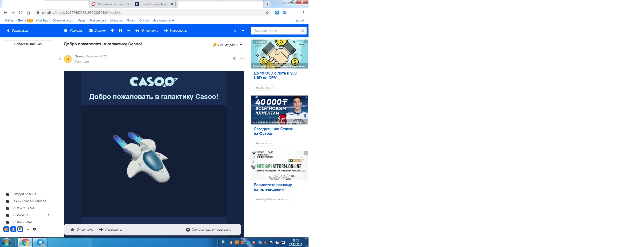The image size is (644, 247).
Task: Click the address bar URL
Action: click(81, 13)
